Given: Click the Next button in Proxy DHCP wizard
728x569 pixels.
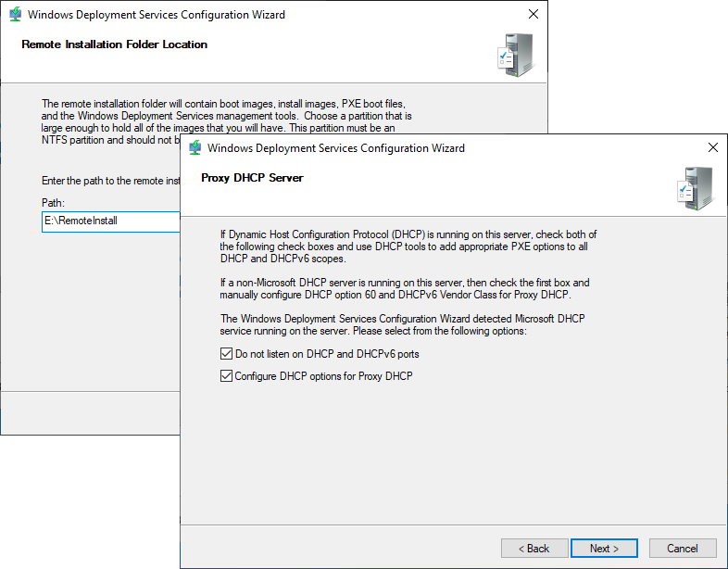Looking at the screenshot, I should [604, 549].
